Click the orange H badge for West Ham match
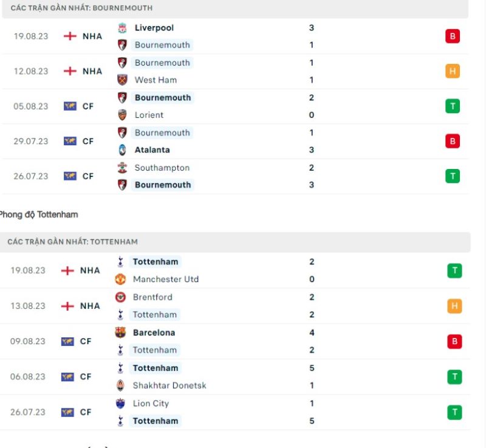 pos(452,71)
